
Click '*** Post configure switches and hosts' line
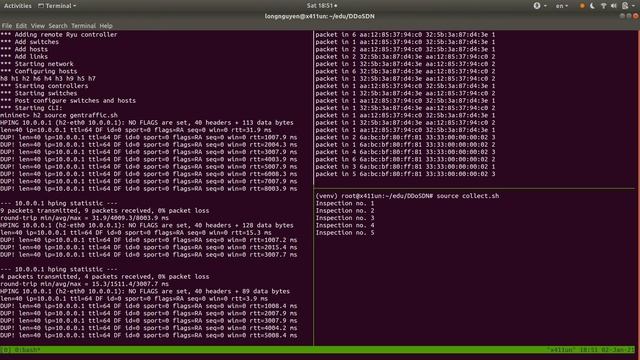pos(68,101)
